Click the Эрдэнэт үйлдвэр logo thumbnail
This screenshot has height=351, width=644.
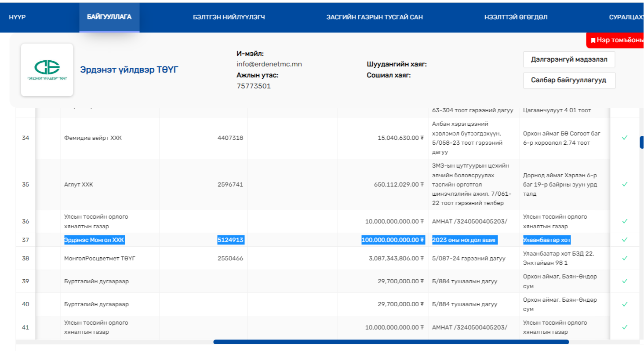pos(47,69)
